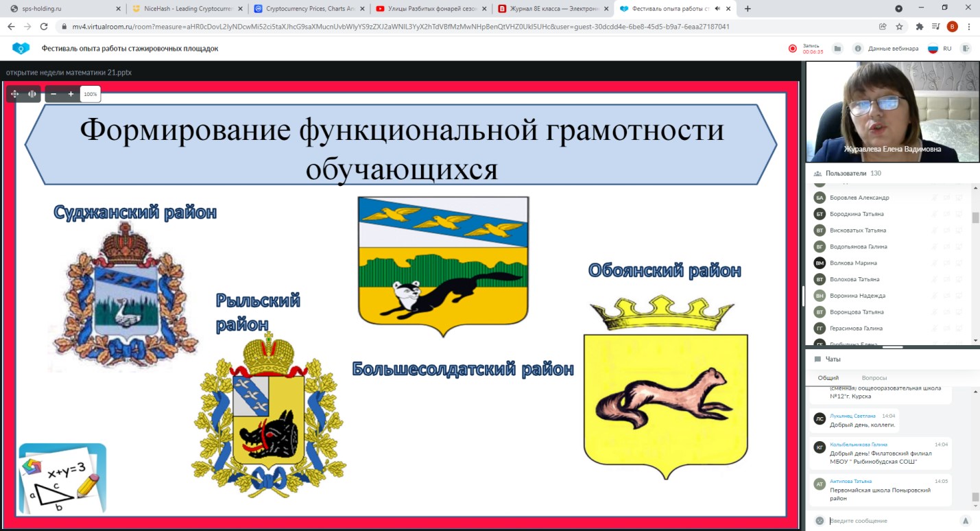Viewport: 980px width, 531px height.
Task: Click the address bar URL
Action: coord(400,27)
